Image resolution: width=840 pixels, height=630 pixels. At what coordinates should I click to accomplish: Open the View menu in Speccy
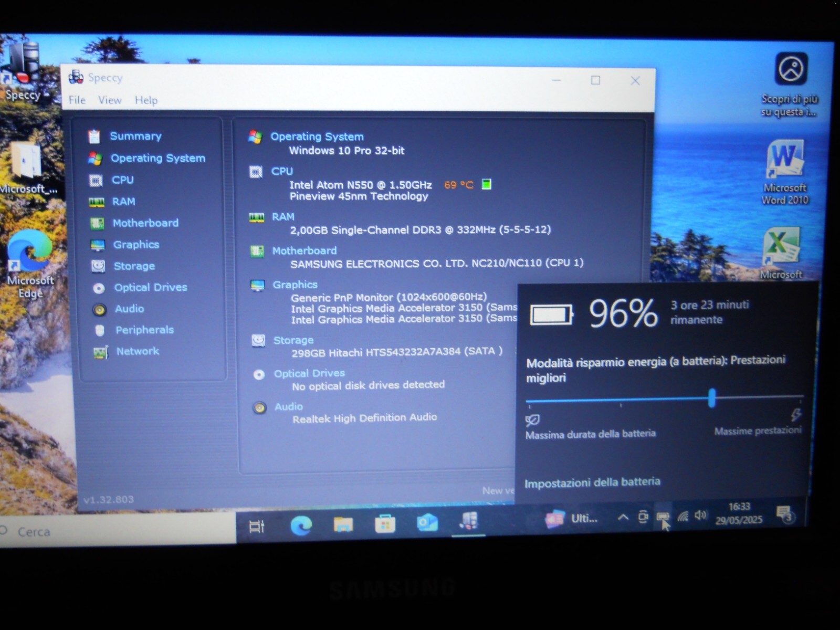pyautogui.click(x=110, y=100)
